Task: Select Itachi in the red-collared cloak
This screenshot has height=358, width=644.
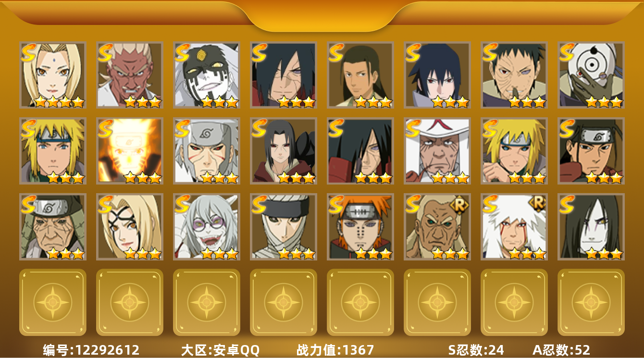Action: [283, 150]
